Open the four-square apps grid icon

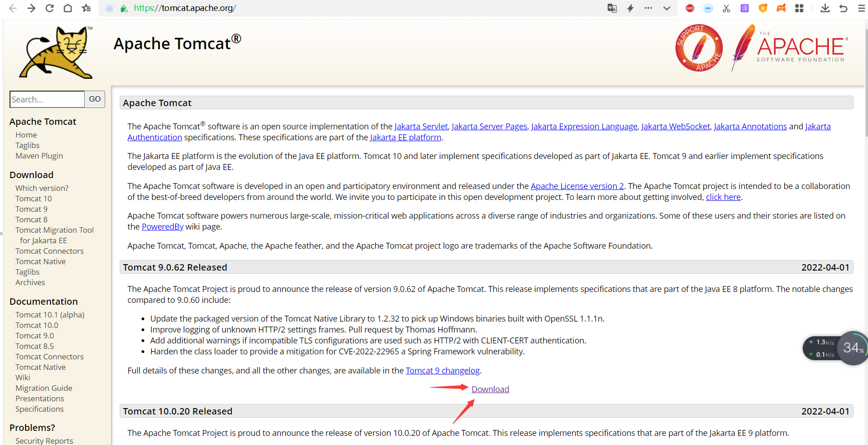pos(799,8)
